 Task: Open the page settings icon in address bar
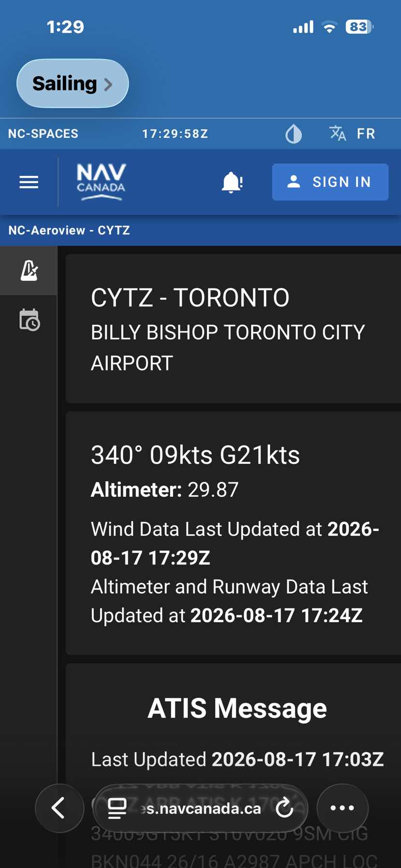(117, 809)
